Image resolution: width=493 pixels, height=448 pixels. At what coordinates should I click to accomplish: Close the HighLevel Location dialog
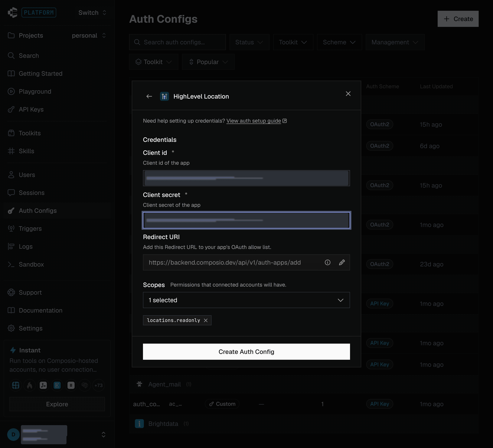pos(348,94)
